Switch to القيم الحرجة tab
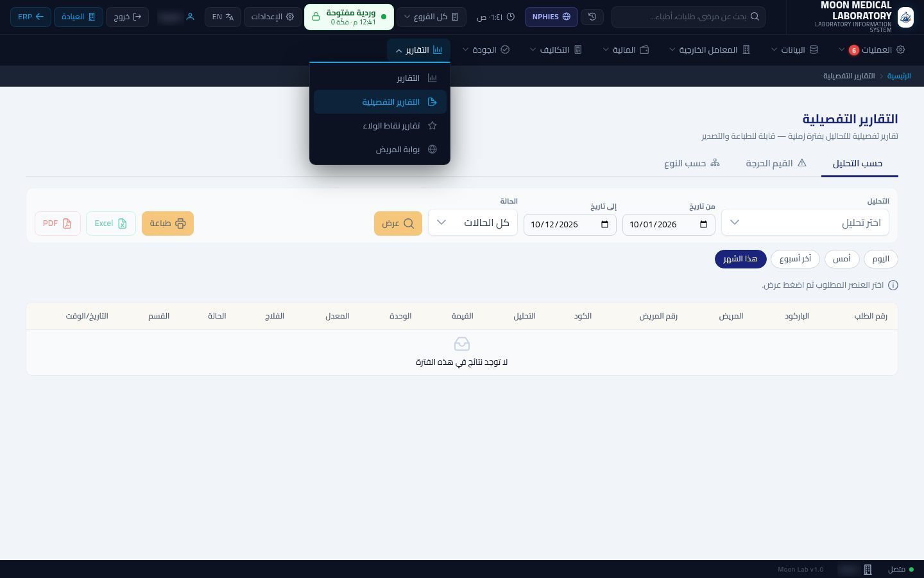The height and width of the screenshot is (578, 924). tap(776, 163)
